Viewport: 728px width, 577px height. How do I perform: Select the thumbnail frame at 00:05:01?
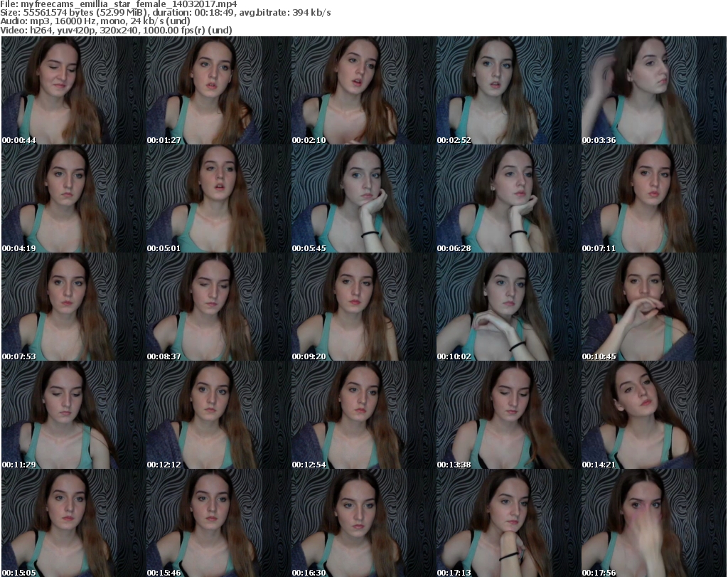tap(219, 198)
